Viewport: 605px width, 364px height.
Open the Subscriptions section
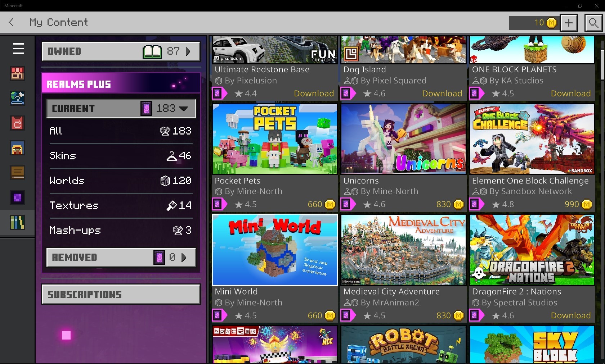[x=121, y=294]
